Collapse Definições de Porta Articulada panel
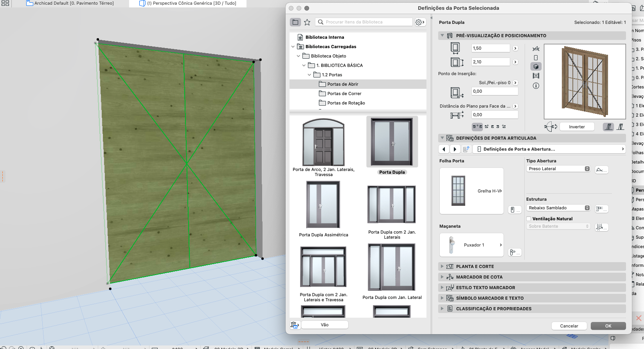This screenshot has width=644, height=349. 442,138
